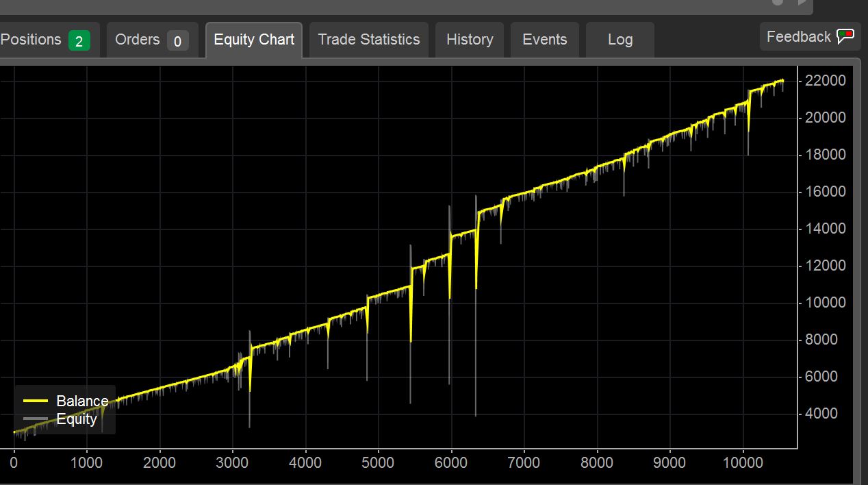Click the 18000 value on the vertical axis
The width and height of the screenshot is (868, 485).
coord(826,155)
